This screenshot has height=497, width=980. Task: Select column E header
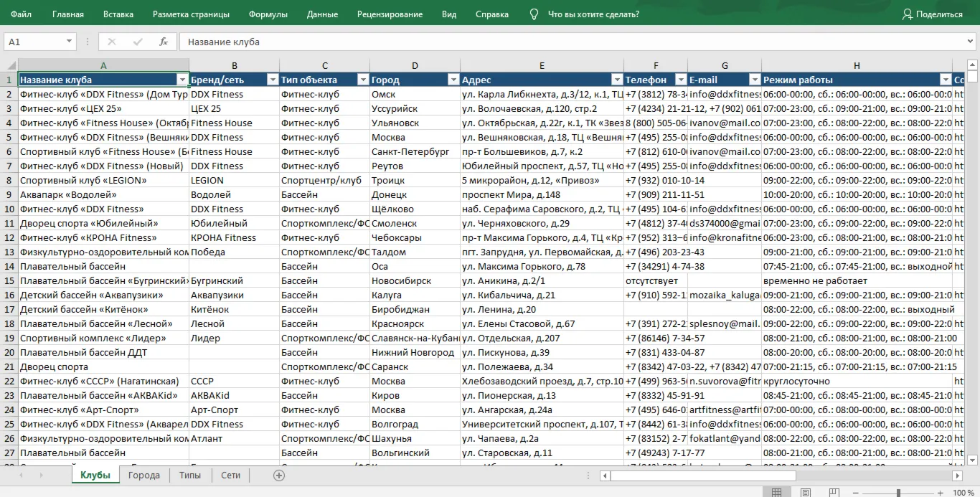[x=542, y=65]
